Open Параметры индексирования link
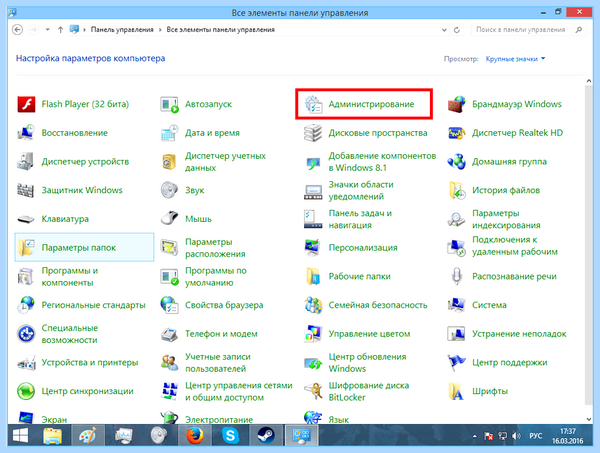Viewport: 600px width, 453px height. point(506,219)
